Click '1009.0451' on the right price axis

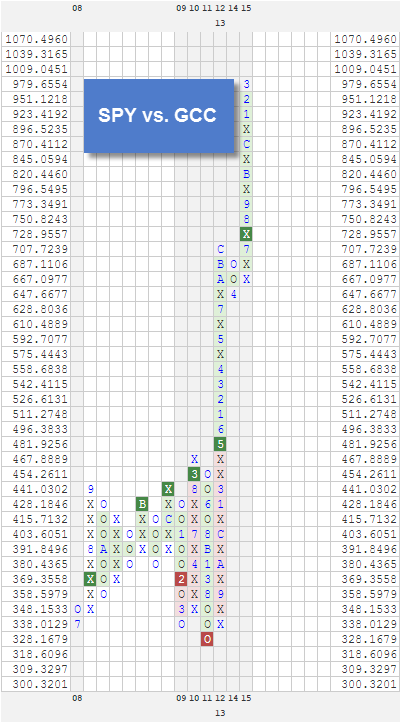coord(366,70)
